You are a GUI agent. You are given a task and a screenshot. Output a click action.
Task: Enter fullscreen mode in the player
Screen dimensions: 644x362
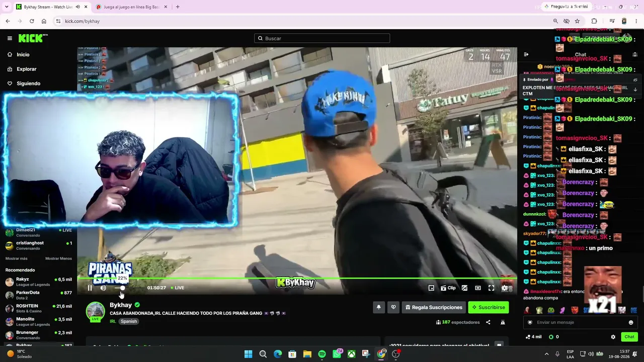tap(491, 288)
